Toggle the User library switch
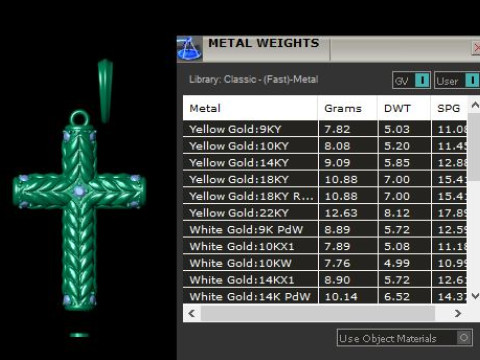Image resolution: width=480 pixels, height=360 pixels. (457, 80)
